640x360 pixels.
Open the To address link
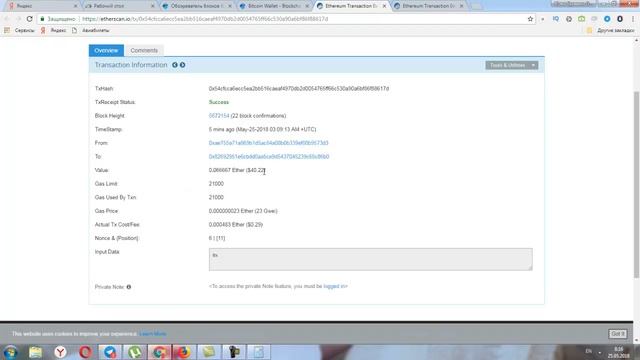[x=269, y=157]
